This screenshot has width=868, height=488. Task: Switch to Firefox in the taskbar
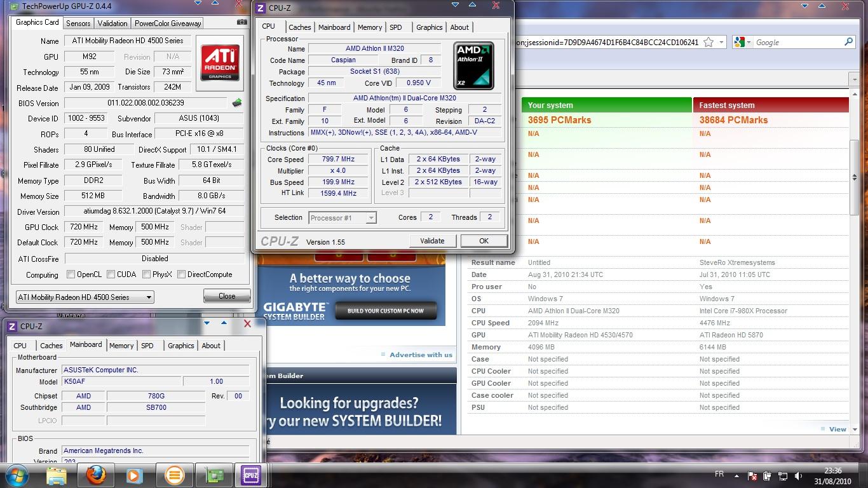(x=96, y=475)
